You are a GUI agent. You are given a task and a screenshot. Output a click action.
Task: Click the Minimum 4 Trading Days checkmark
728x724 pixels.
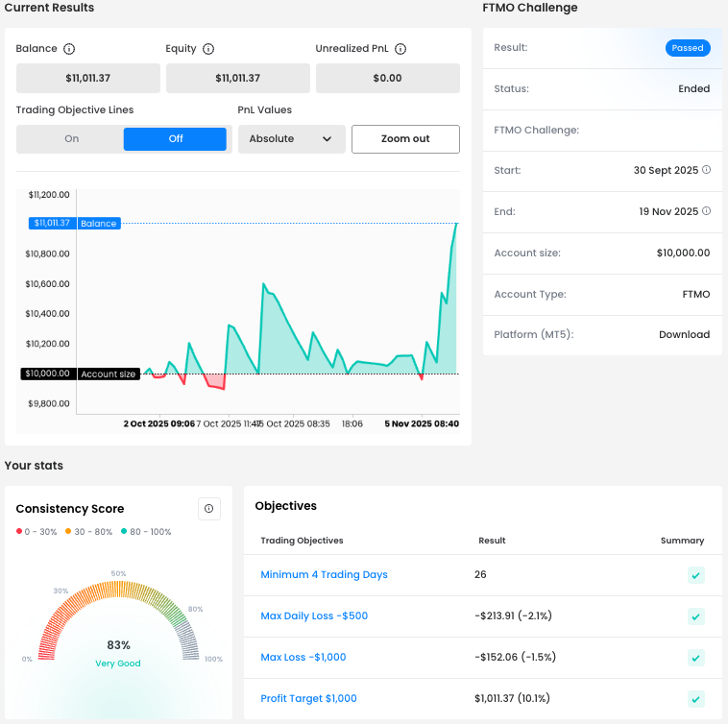[x=695, y=575]
